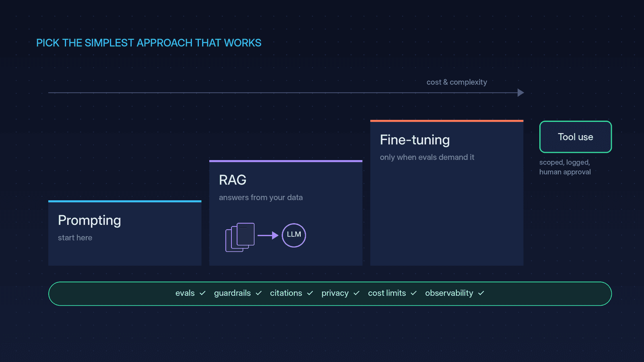
Task: Click the stacked documents icon in RAG card
Action: point(240,237)
